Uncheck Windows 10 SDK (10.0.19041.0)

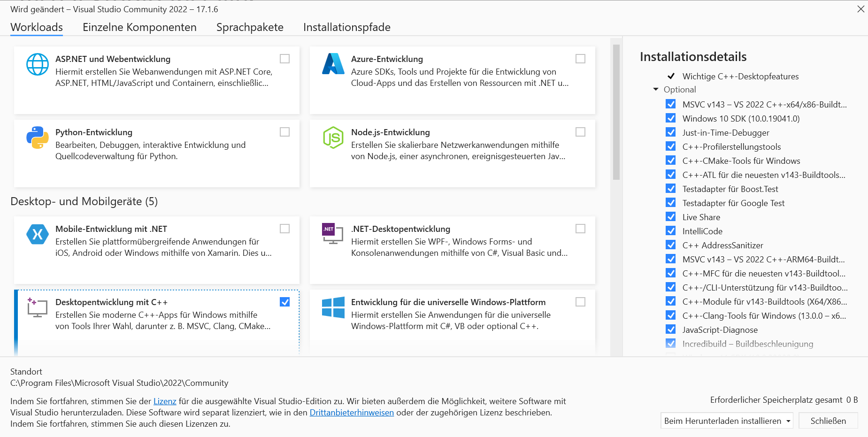(x=671, y=118)
